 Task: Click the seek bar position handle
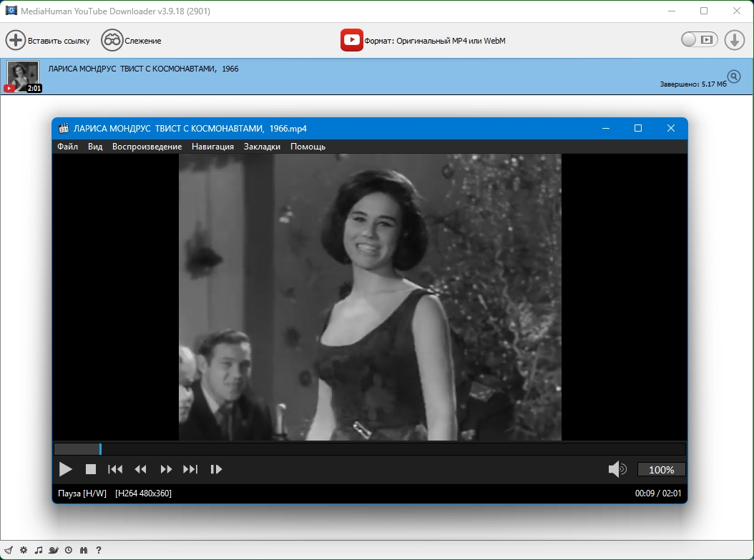pos(100,449)
